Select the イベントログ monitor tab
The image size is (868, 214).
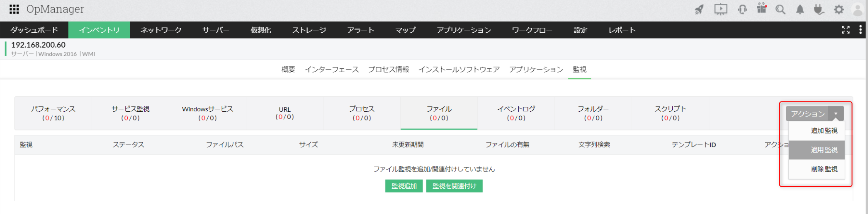(516, 113)
